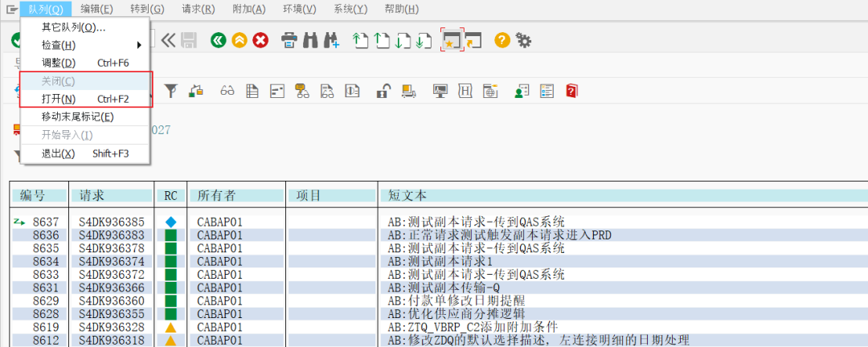Click the Find binoculars icon
Screen dimensions: 868x347
pyautogui.click(x=310, y=40)
